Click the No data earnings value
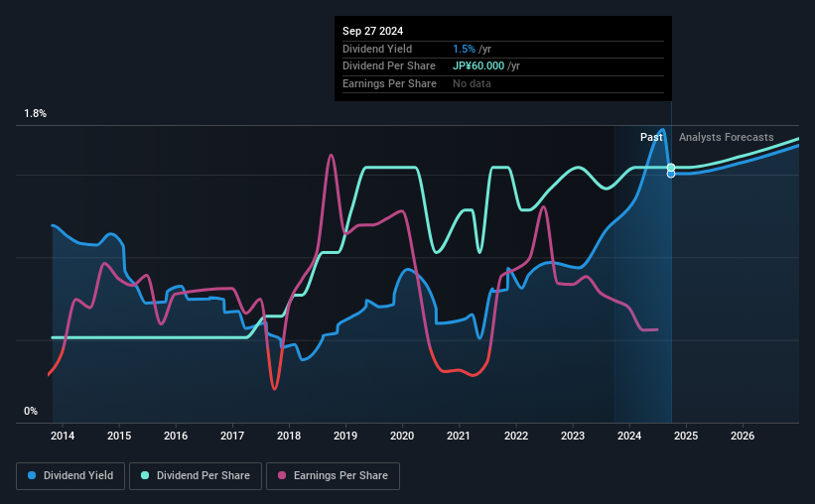The width and height of the screenshot is (815, 504). point(472,83)
